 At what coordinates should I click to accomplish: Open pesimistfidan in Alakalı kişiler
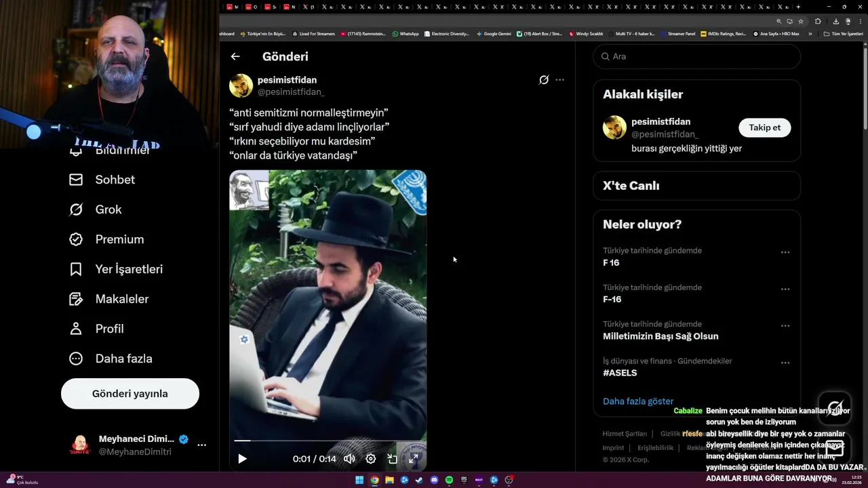660,121
